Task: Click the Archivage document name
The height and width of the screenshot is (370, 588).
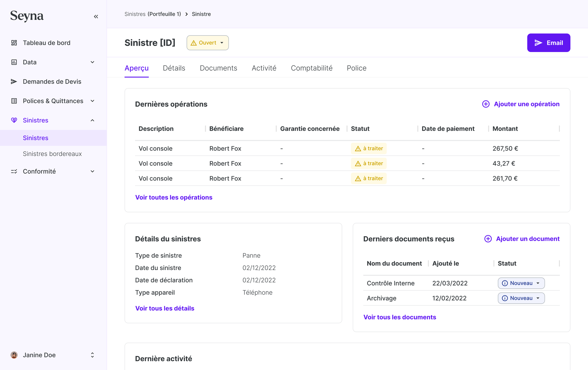Action: click(382, 298)
